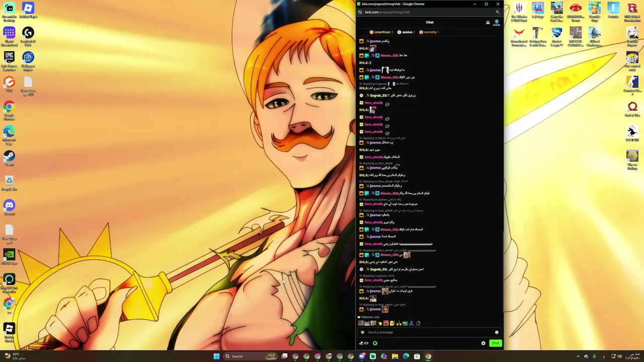Click the streamer avatar in chat header
The image size is (644, 362).
497,22
